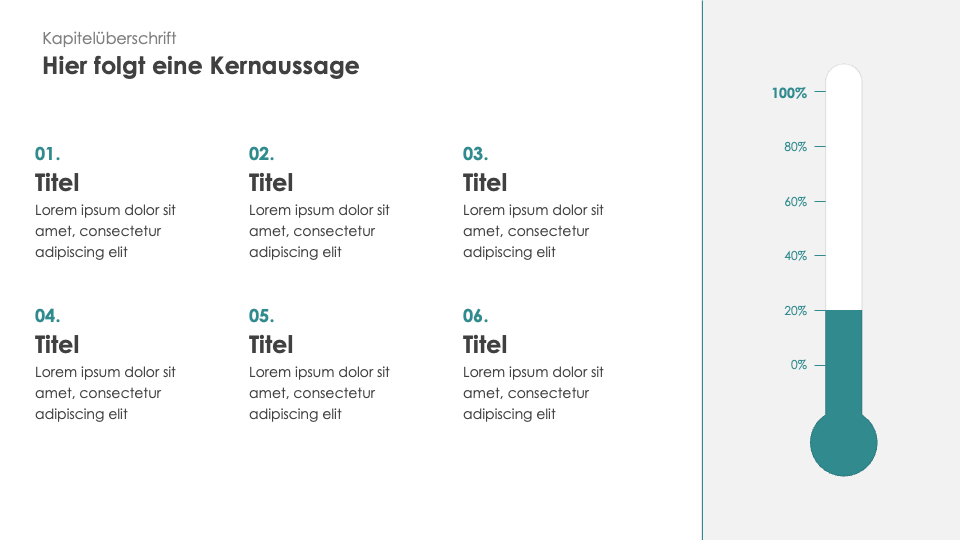Select the "04." number label

point(48,316)
